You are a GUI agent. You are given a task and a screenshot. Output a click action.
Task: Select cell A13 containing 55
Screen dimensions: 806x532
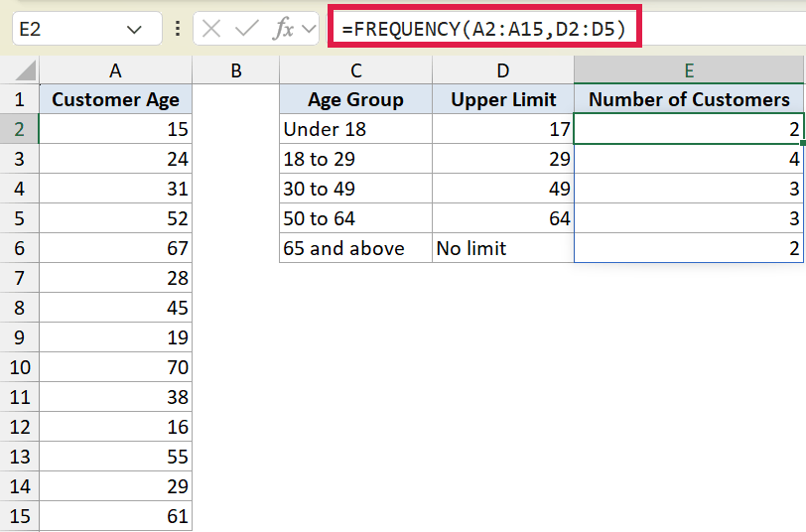[x=116, y=457]
